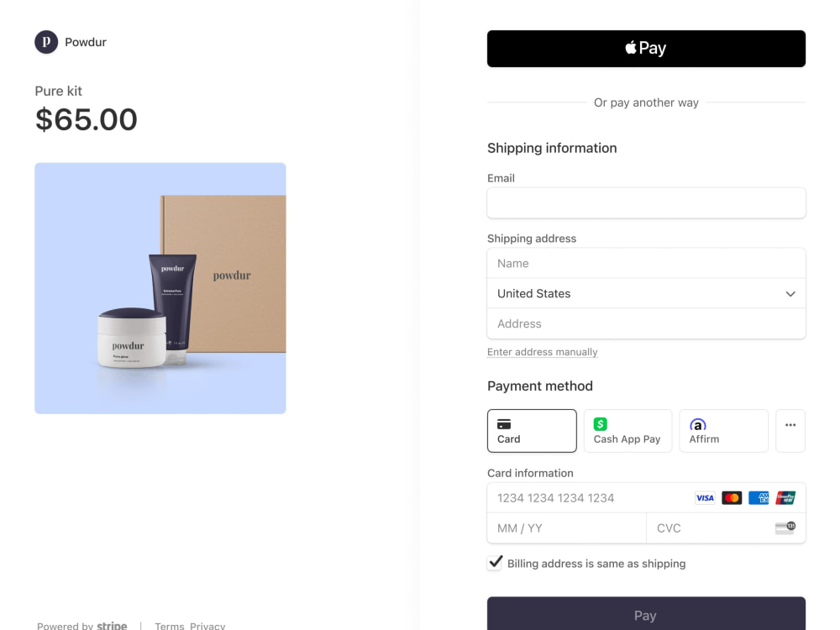
Task: Click the American Express icon
Action: point(759,497)
